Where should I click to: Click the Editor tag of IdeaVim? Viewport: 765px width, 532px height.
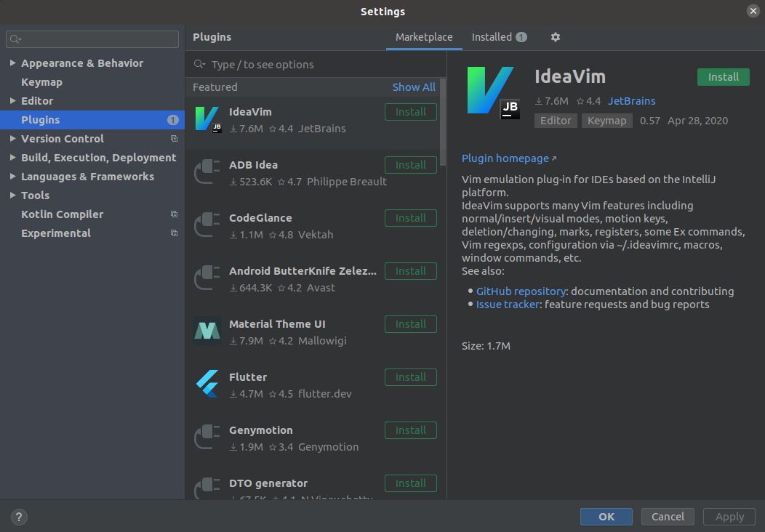556,121
